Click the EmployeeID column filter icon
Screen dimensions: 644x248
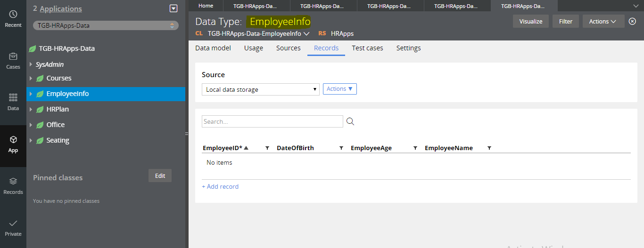pyautogui.click(x=267, y=148)
